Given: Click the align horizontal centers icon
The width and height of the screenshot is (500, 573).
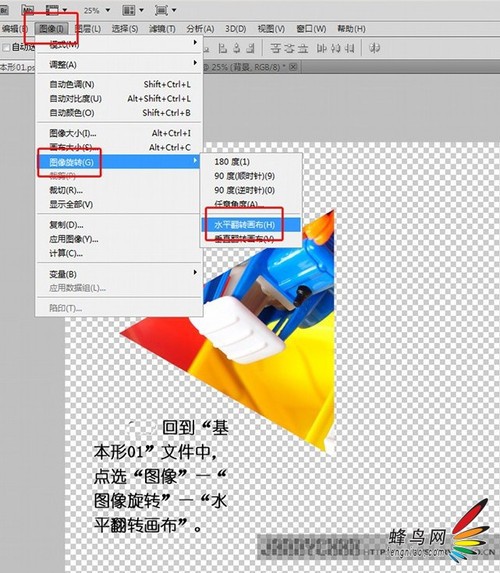Looking at the screenshot, I should pyautogui.click(x=236, y=48).
